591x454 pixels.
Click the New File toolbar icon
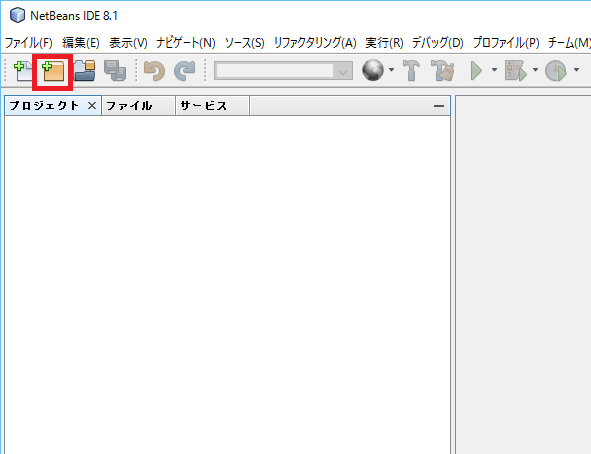23,71
